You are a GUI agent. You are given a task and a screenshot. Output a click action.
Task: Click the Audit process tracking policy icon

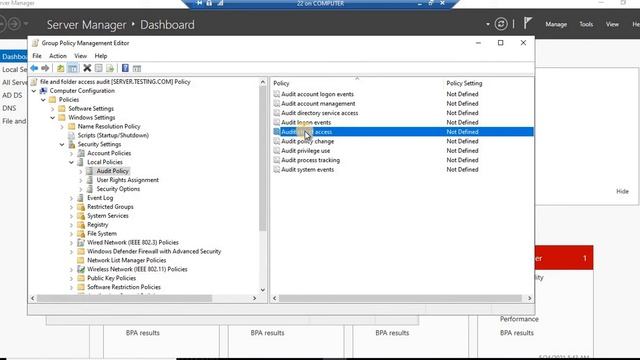coord(276,160)
